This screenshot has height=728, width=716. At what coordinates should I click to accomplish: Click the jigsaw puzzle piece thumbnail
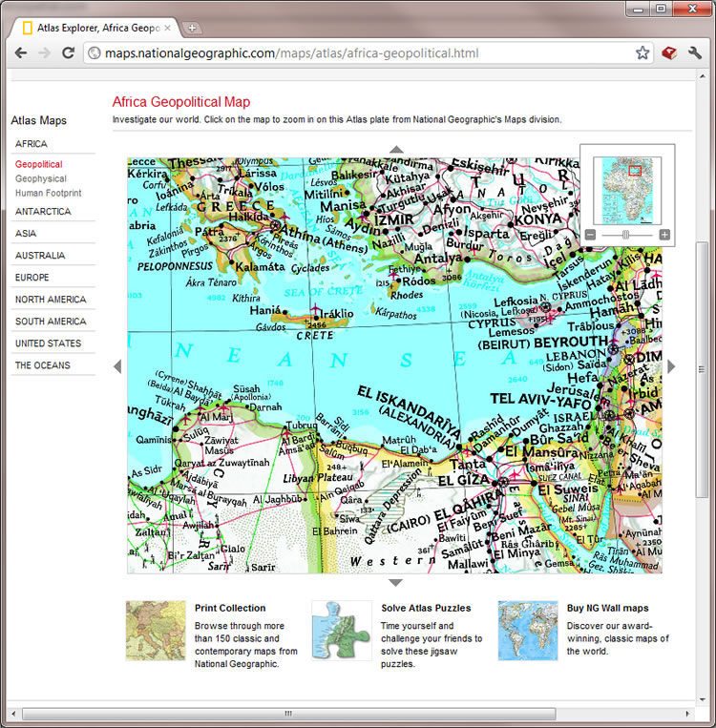(x=342, y=631)
